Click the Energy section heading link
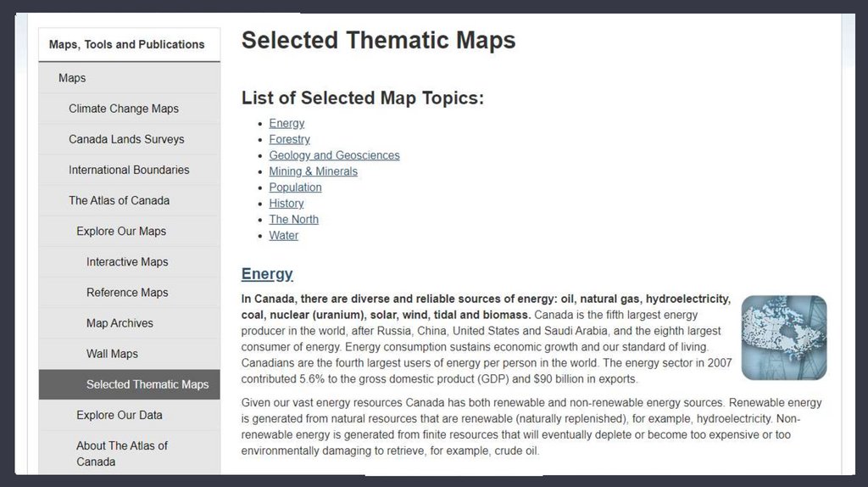868x487 pixels. [267, 274]
